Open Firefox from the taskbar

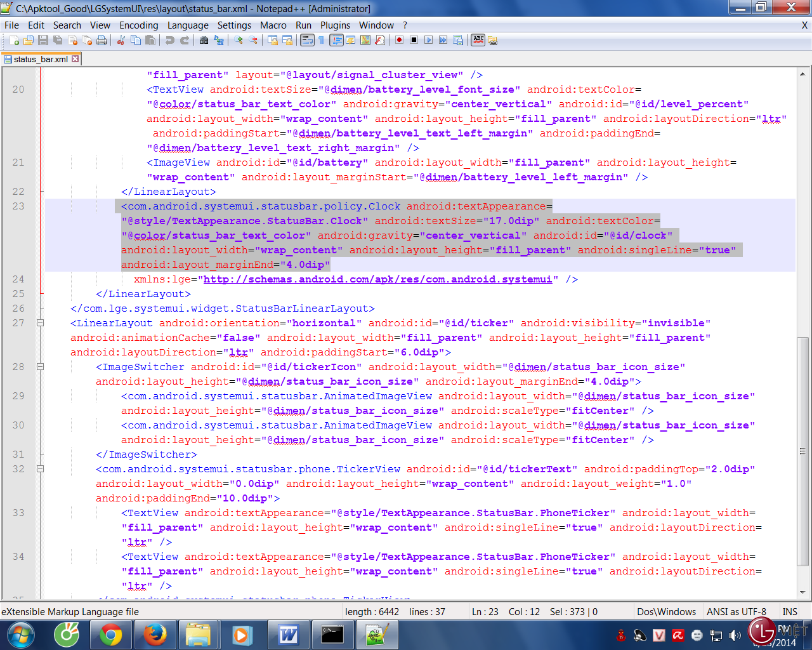[x=155, y=635]
